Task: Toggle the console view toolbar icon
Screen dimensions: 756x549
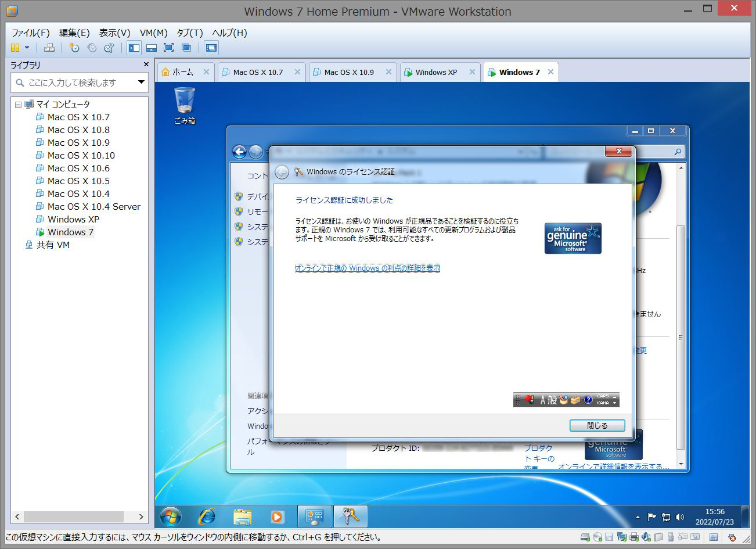Action: pos(211,48)
